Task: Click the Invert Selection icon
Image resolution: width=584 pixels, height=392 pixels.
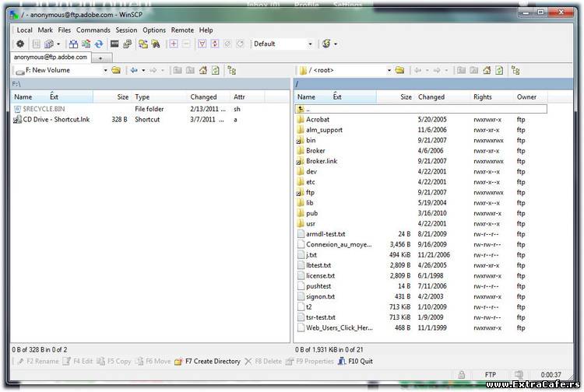Action: (215, 44)
